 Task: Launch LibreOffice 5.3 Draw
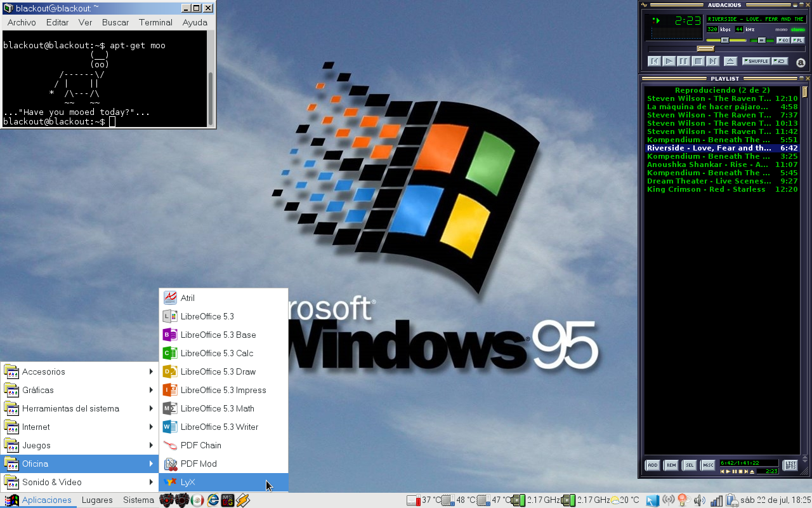tap(223, 371)
